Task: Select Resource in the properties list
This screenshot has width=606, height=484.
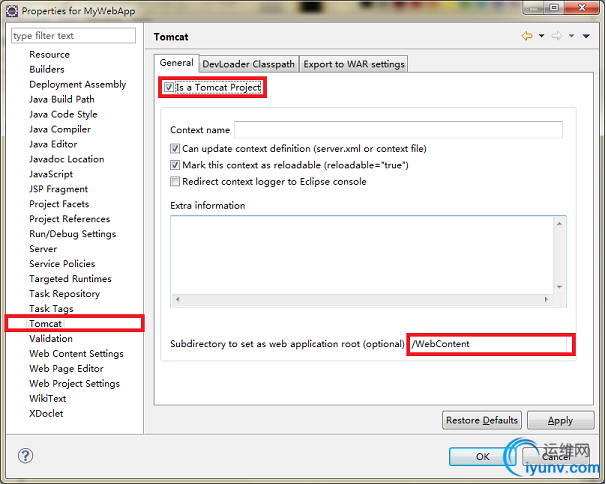Action: (x=49, y=55)
